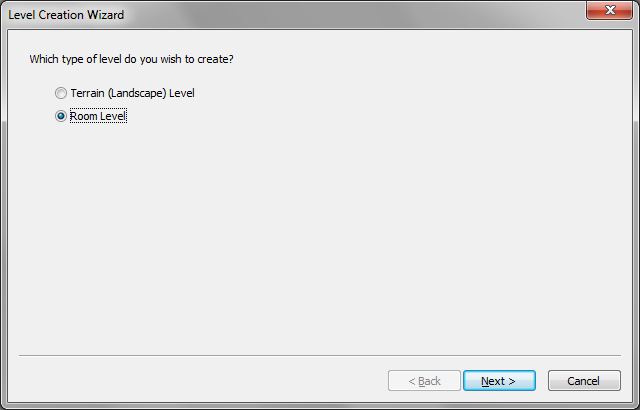This screenshot has width=640, height=410.
Task: Close the Level Creation Wizard window
Action: point(610,10)
